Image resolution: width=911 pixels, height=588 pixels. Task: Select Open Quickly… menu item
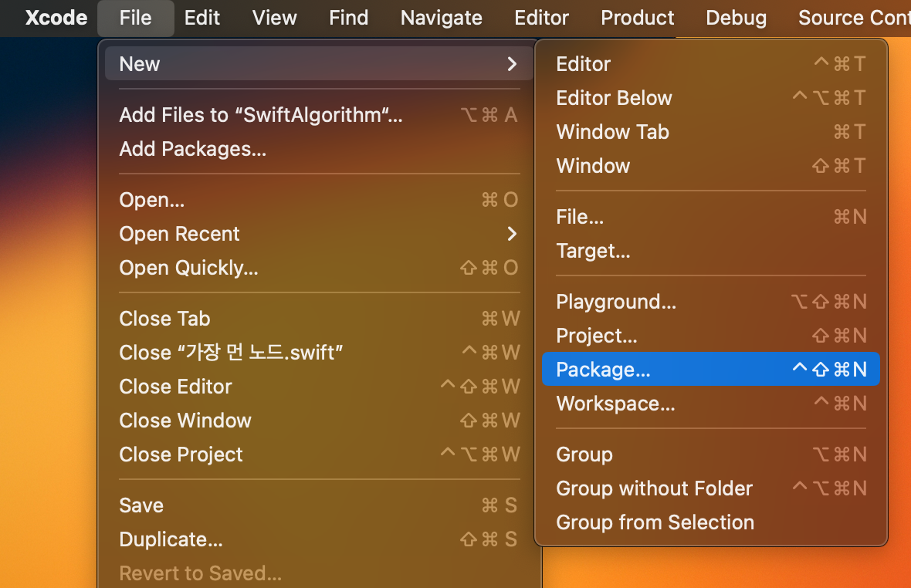click(318, 268)
